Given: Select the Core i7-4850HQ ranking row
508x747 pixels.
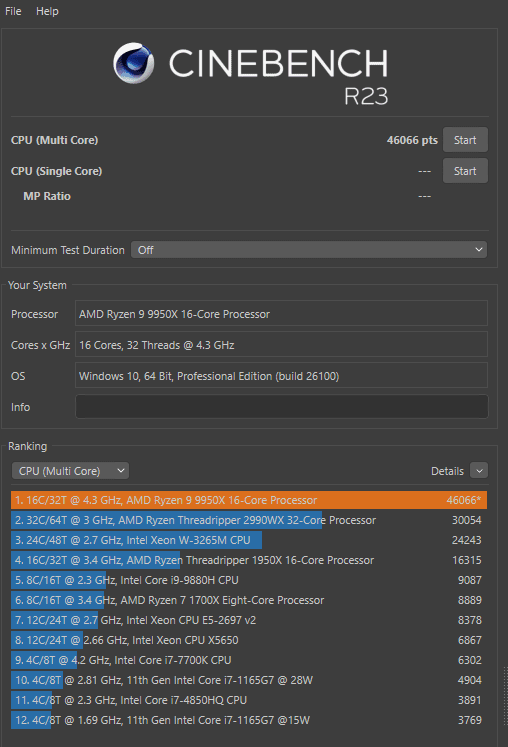Looking at the screenshot, I should coord(249,700).
